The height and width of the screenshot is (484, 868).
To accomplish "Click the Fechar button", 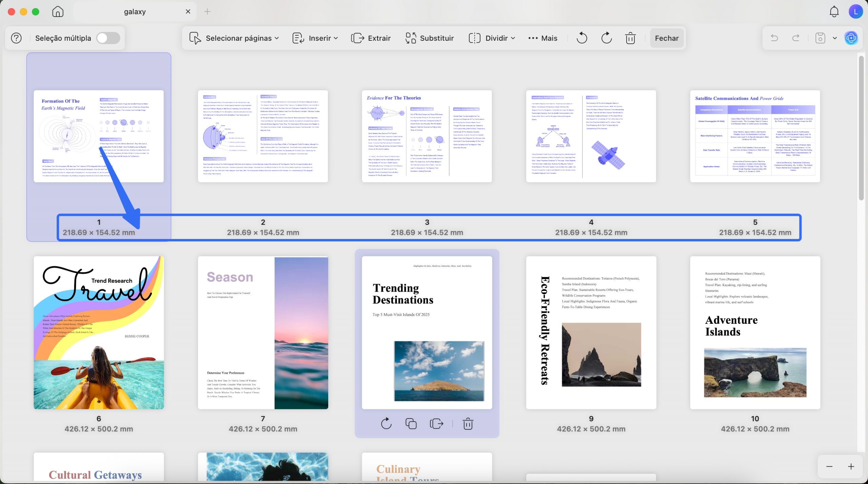I will click(667, 38).
